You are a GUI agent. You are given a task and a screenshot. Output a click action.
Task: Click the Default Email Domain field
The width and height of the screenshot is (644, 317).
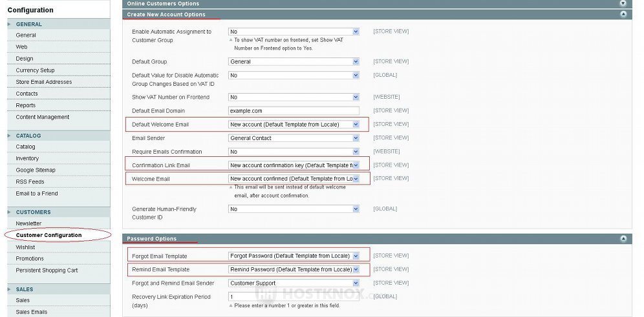click(294, 111)
